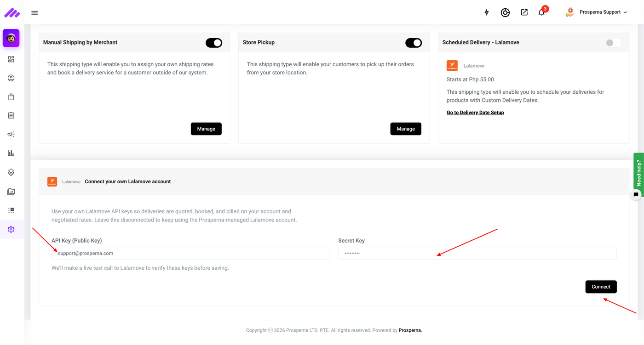Image resolution: width=644 pixels, height=345 pixels.
Task: Focus the Secret Key field
Action: coord(477,253)
